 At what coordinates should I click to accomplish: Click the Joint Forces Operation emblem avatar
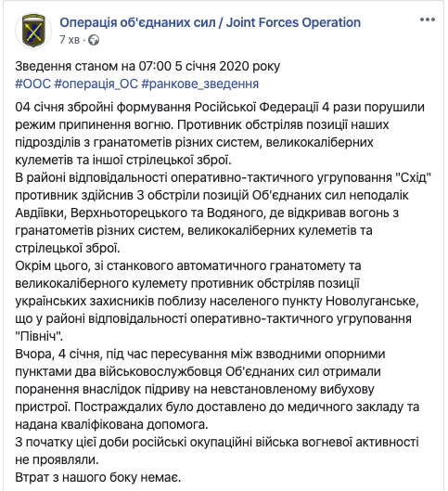click(x=33, y=31)
